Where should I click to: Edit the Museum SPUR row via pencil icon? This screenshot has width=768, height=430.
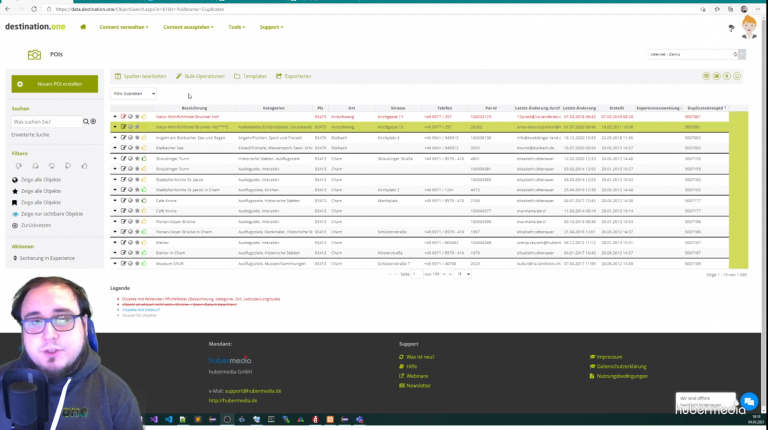coord(123,263)
